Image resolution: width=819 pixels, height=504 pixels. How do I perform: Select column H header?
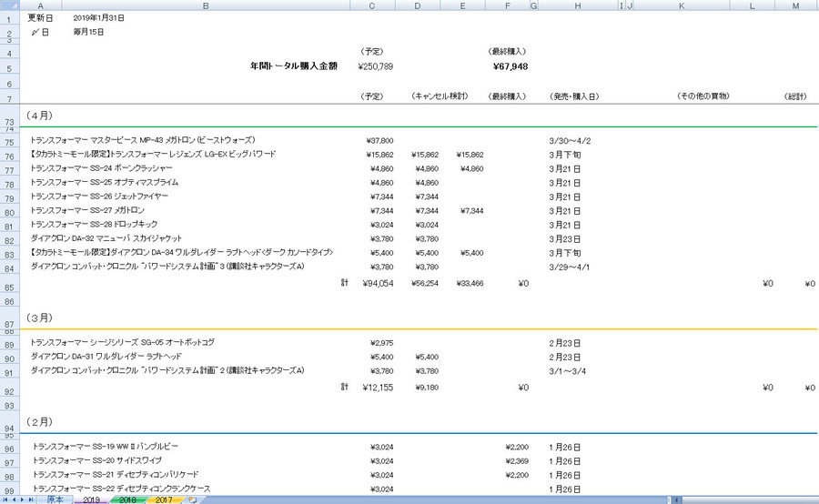point(578,5)
